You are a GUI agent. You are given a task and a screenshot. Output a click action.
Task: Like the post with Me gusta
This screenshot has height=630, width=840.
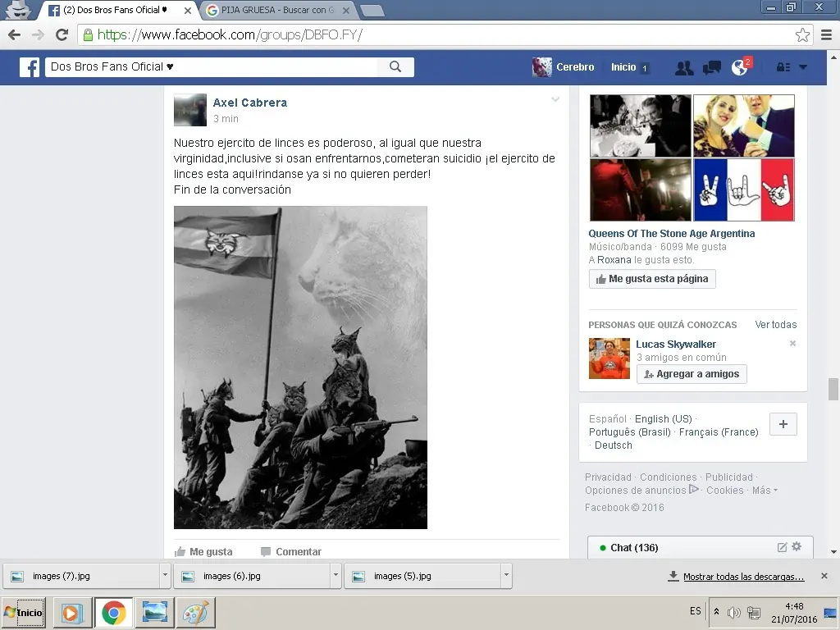pos(203,551)
